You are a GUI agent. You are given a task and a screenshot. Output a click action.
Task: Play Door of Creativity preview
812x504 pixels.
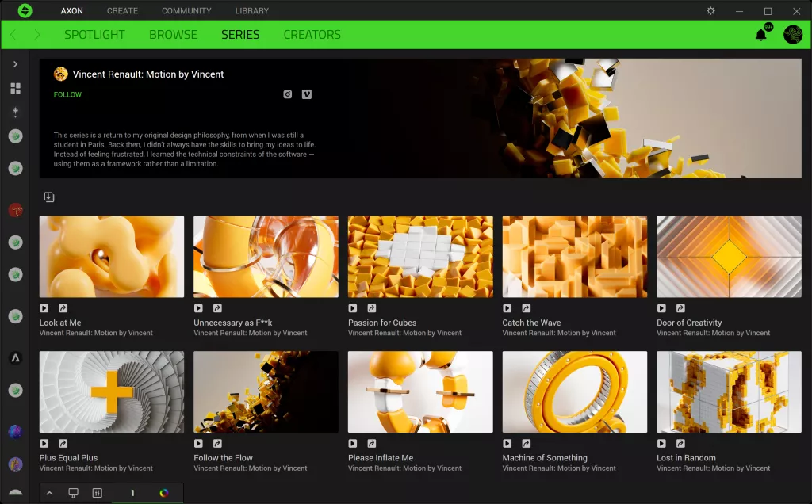[x=661, y=308]
